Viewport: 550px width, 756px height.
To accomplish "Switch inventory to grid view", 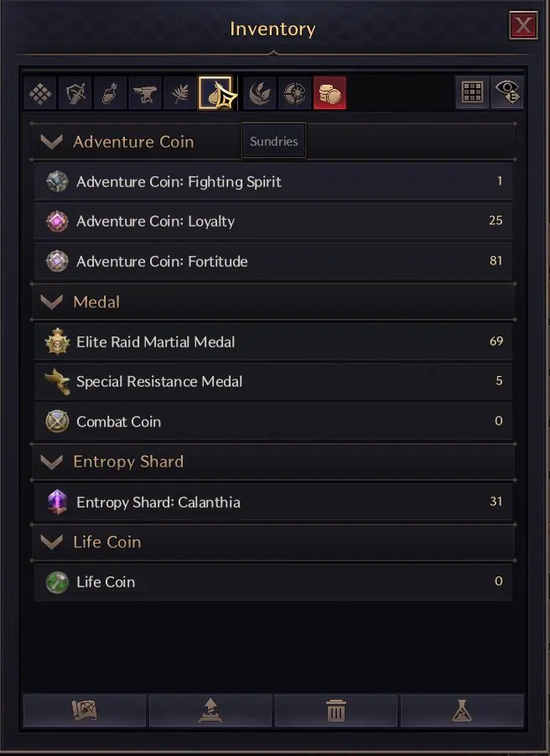I will (473, 92).
